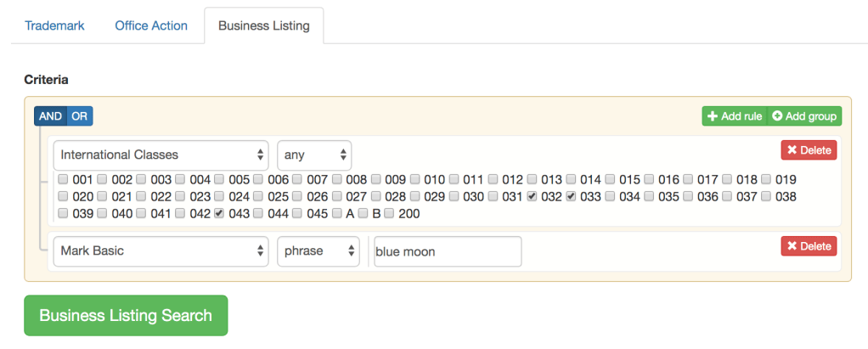This screenshot has width=868, height=349.
Task: Uncheck class 032 checkbox
Action: (x=532, y=196)
